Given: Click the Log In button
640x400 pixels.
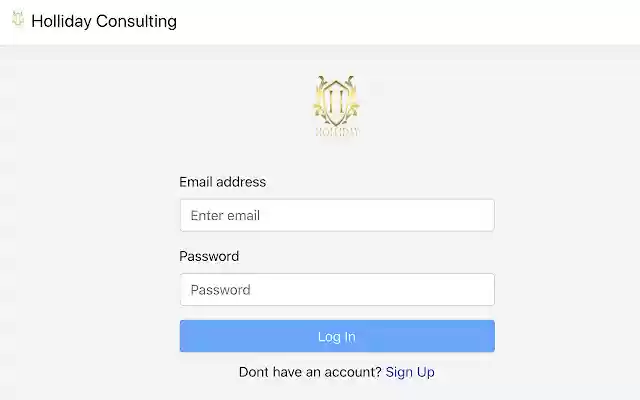Looking at the screenshot, I should click(337, 336).
